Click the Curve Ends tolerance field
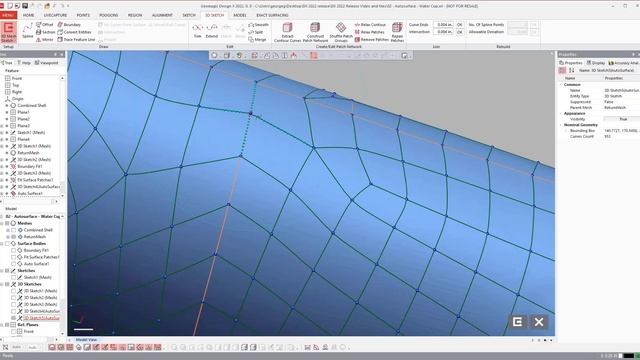640x360 pixels. [443, 24]
